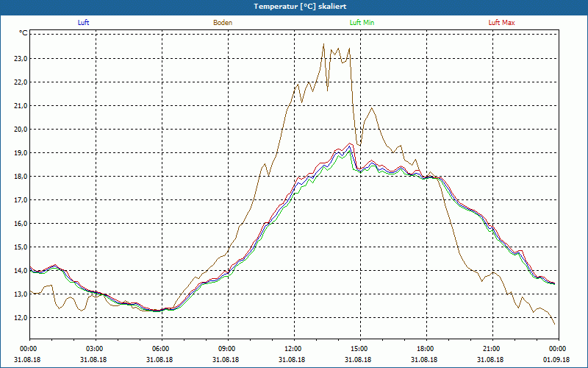
Task: Click the 21,0 y-axis value
Action: pyautogui.click(x=21, y=106)
